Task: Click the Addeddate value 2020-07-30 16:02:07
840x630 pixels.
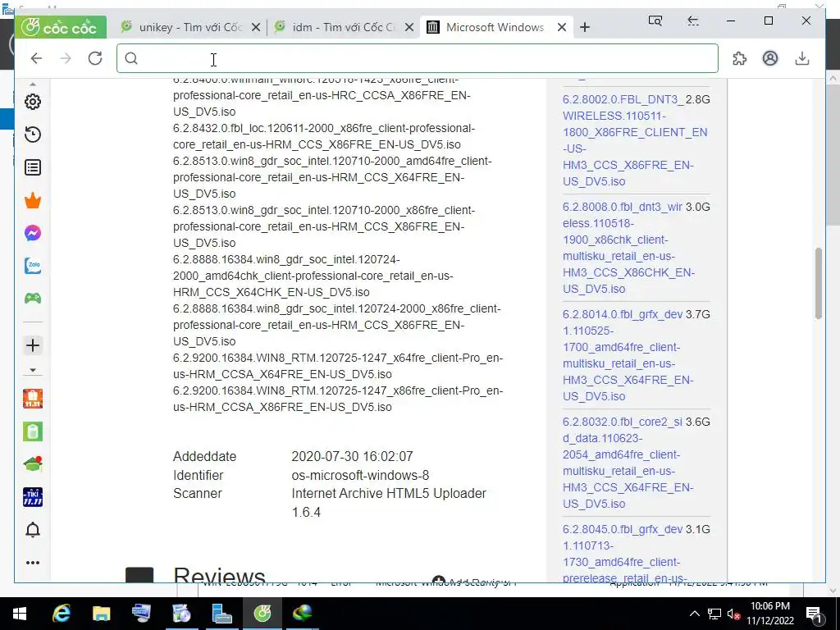Action: pos(352,456)
